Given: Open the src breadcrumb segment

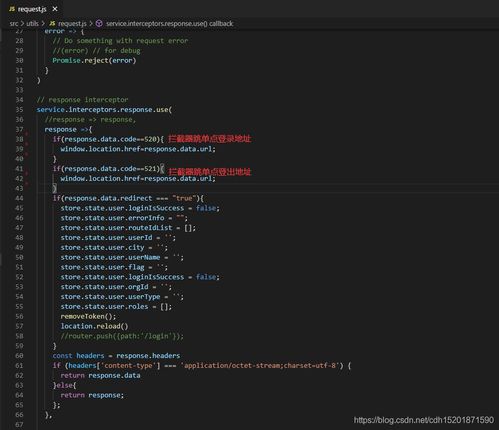Looking at the screenshot, I should 14,24.
